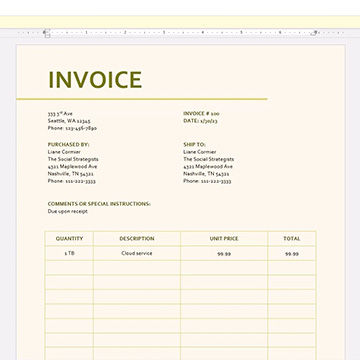Click the Cloud service description cell
Viewport: 360px width, 360px height.
[x=137, y=253]
